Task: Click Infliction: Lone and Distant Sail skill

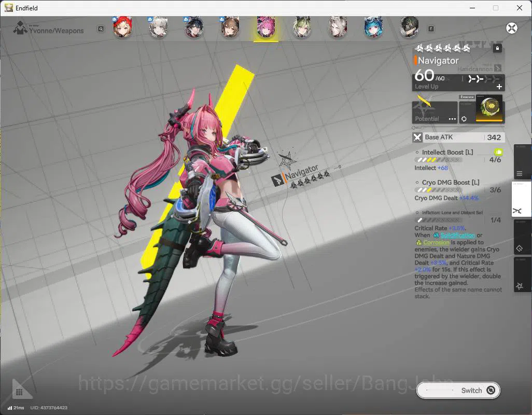Action: tap(452, 212)
